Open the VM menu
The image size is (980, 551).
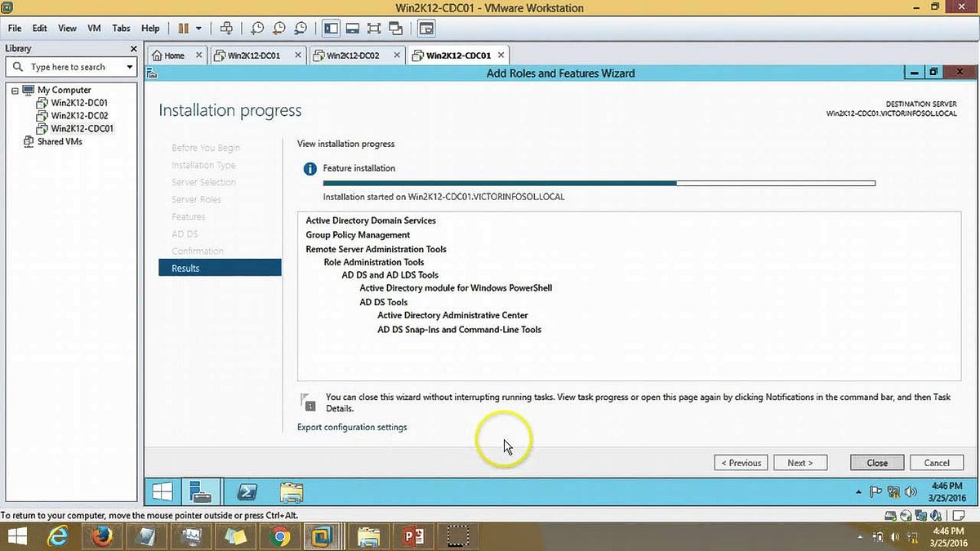pyautogui.click(x=93, y=27)
